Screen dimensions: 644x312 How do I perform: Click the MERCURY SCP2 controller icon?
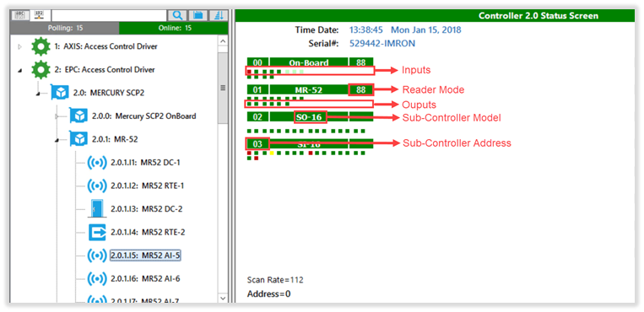click(x=60, y=93)
